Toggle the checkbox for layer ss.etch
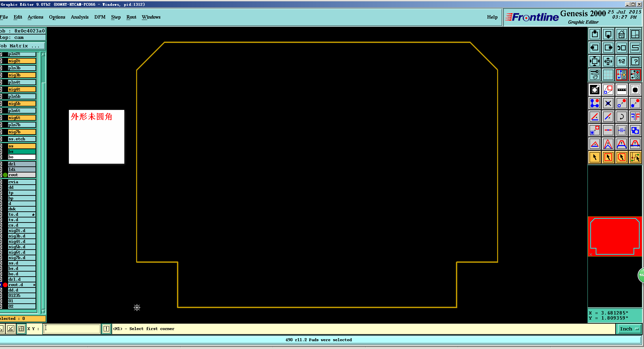 [x=1, y=139]
